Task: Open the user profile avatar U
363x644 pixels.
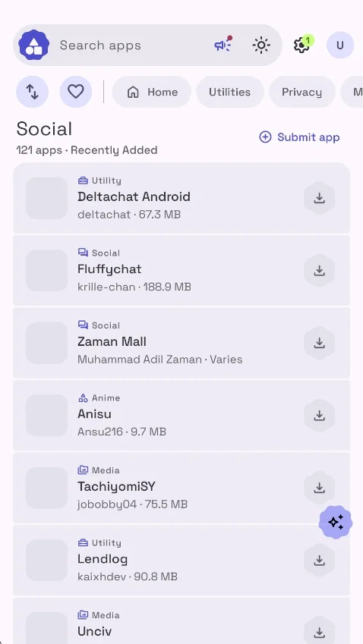Action: (x=340, y=46)
